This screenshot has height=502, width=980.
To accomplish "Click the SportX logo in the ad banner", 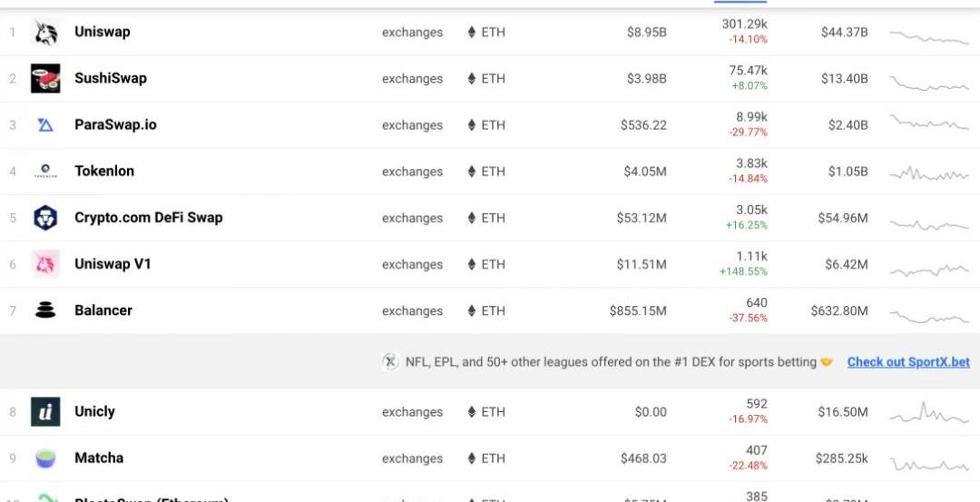I will [390, 361].
